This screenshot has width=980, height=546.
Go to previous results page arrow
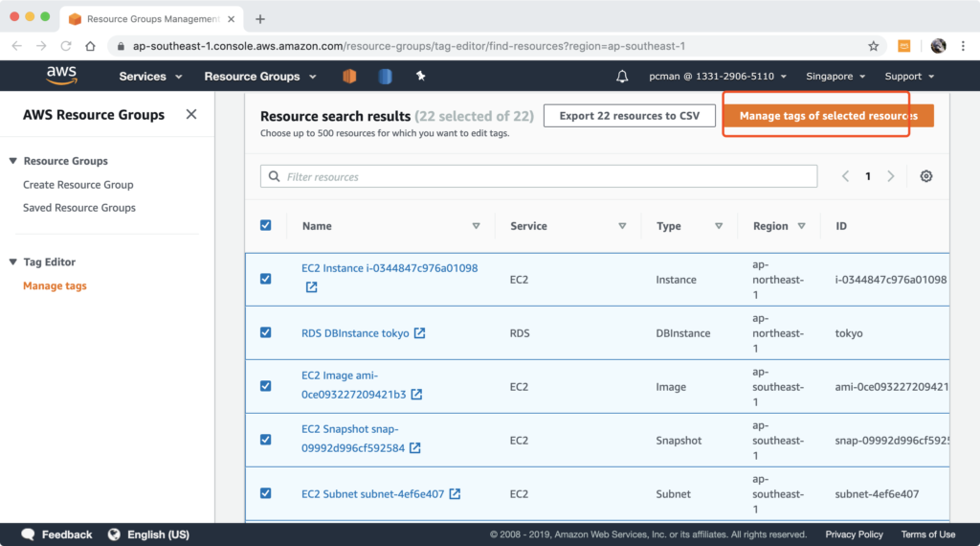point(845,176)
